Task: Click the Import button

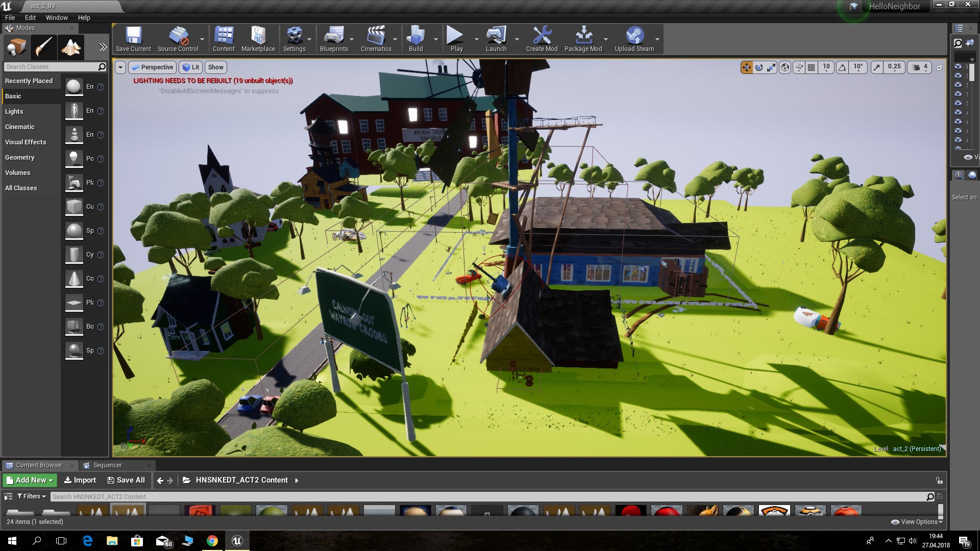Action: [80, 480]
